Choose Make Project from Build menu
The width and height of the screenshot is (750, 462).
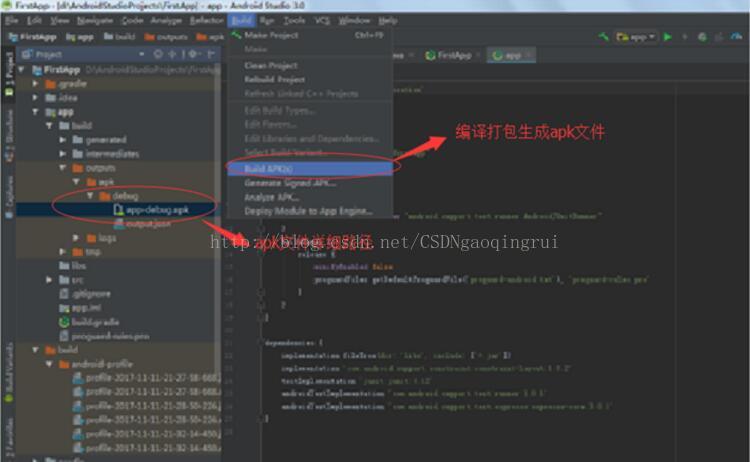pyautogui.click(x=310, y=35)
